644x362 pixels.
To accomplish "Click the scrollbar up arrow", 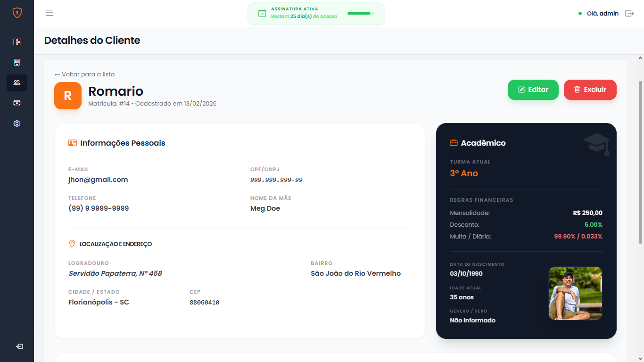I will click(x=640, y=58).
